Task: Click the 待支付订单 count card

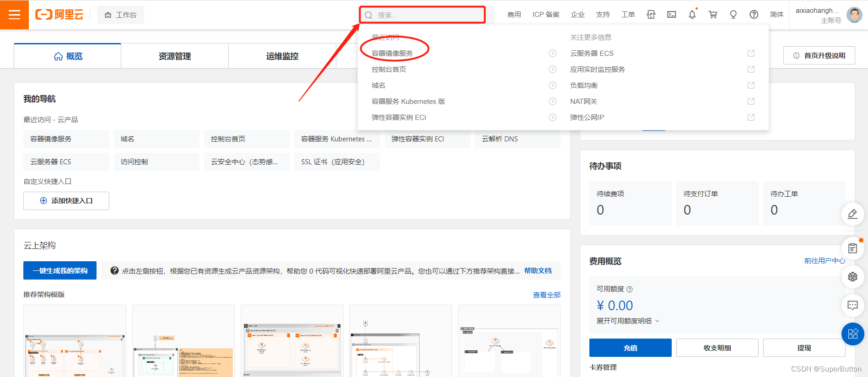Action: pyautogui.click(x=717, y=203)
